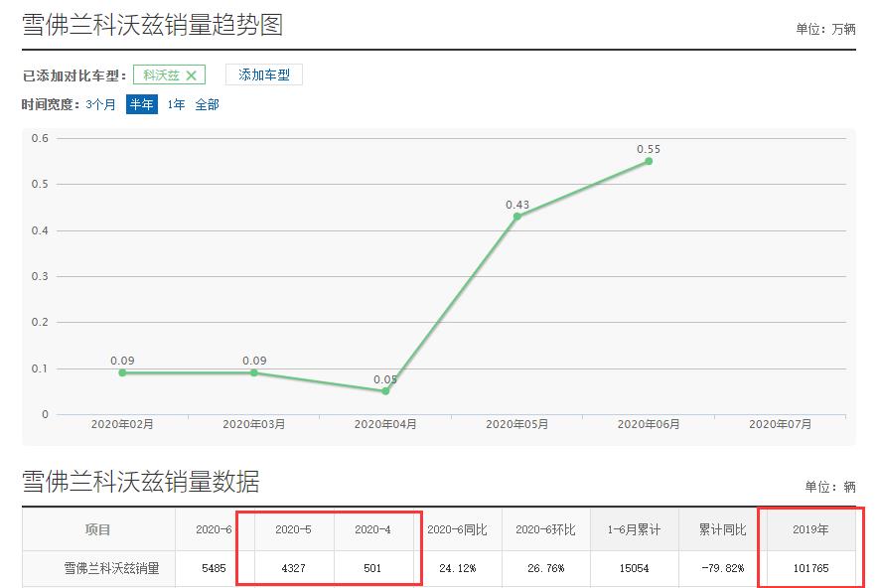Click the 24.12% year-over-year cell
This screenshot has width=879, height=588.
coord(458,568)
